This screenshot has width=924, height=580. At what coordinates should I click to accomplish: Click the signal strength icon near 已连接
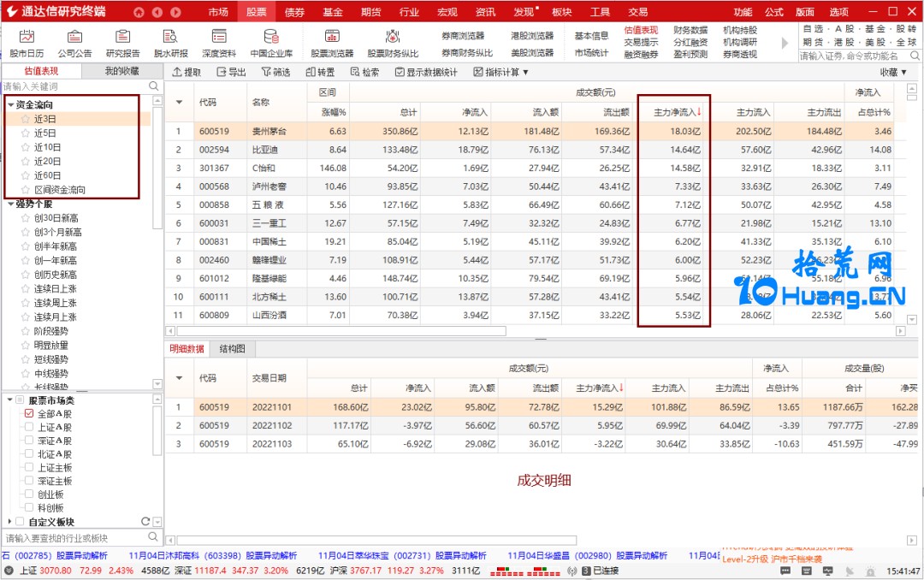[x=572, y=571]
